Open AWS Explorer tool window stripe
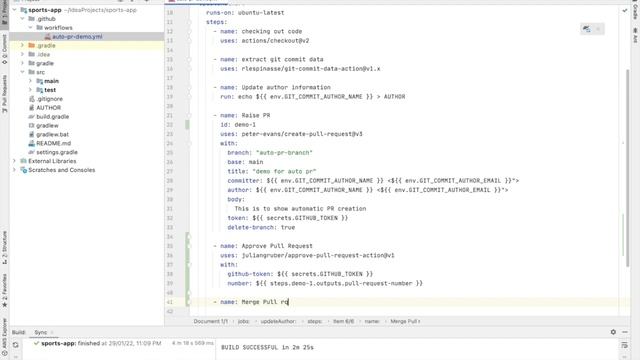 (4, 337)
